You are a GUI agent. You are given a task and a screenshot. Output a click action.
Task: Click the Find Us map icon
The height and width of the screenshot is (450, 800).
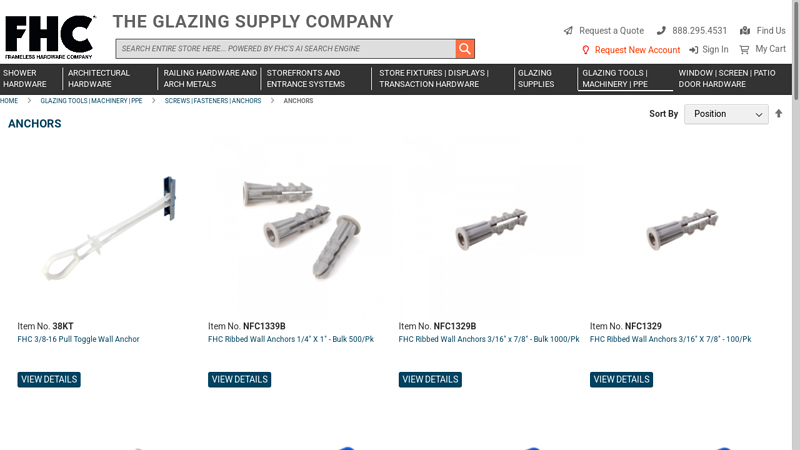click(x=745, y=31)
